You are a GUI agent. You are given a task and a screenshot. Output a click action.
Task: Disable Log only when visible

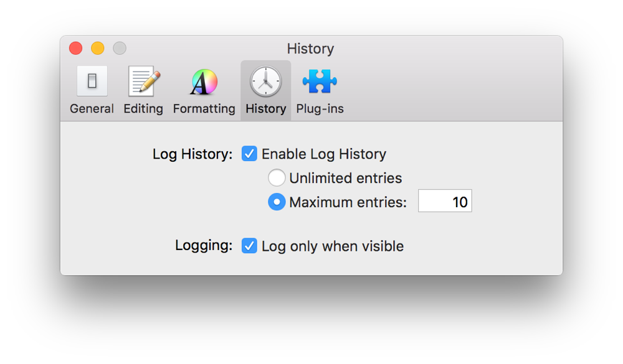click(x=249, y=246)
